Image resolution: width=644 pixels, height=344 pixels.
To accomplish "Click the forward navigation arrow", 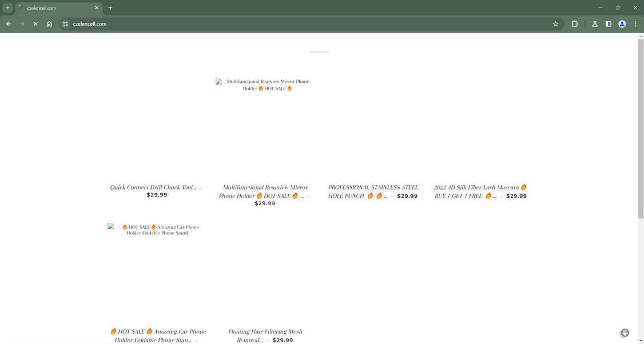I will [x=22, y=24].
